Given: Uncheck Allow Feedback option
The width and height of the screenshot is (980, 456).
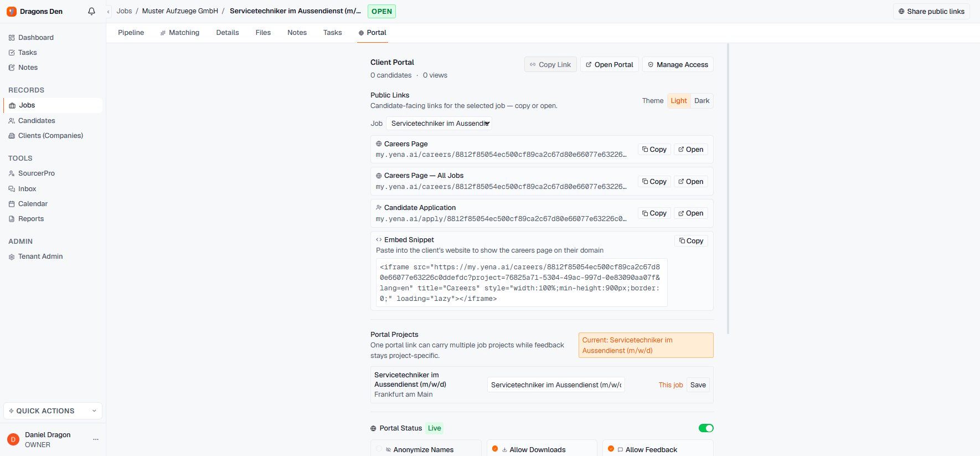Looking at the screenshot, I should coord(611,449).
